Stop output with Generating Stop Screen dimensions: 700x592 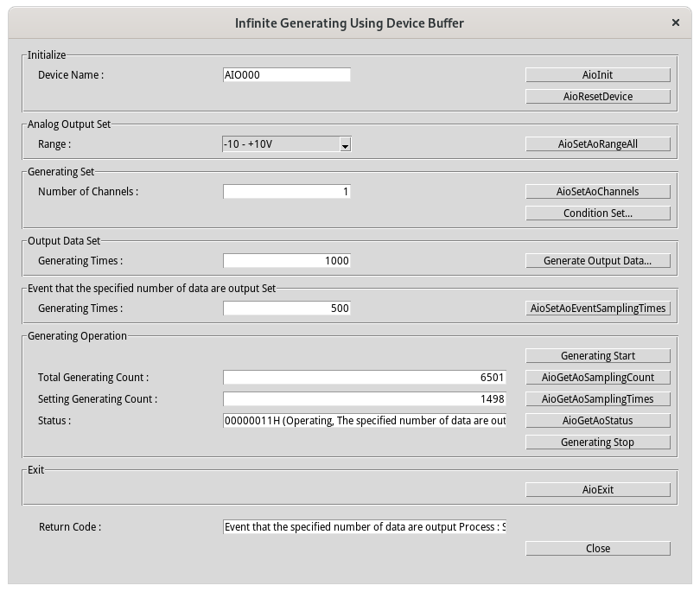point(598,442)
